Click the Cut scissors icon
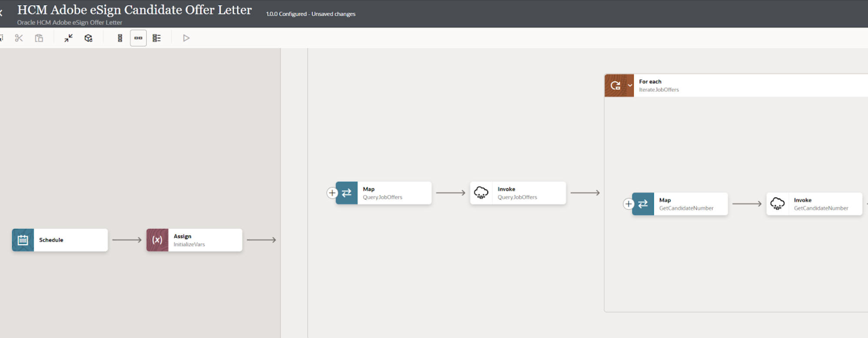 (x=19, y=38)
